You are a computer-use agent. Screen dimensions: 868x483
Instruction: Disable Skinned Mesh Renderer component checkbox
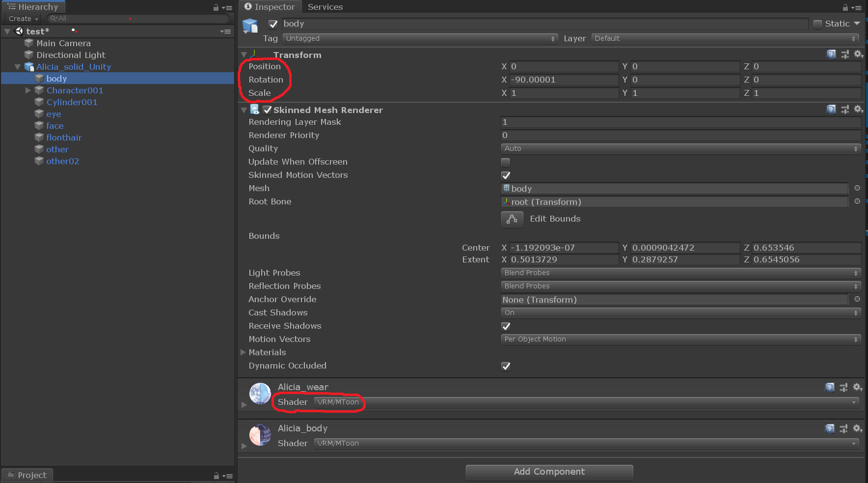click(x=267, y=110)
